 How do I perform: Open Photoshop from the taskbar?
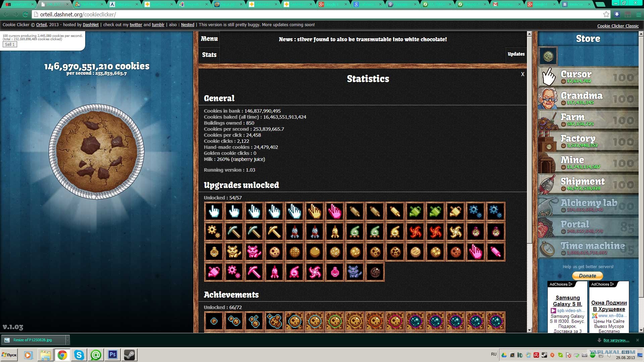tap(113, 355)
